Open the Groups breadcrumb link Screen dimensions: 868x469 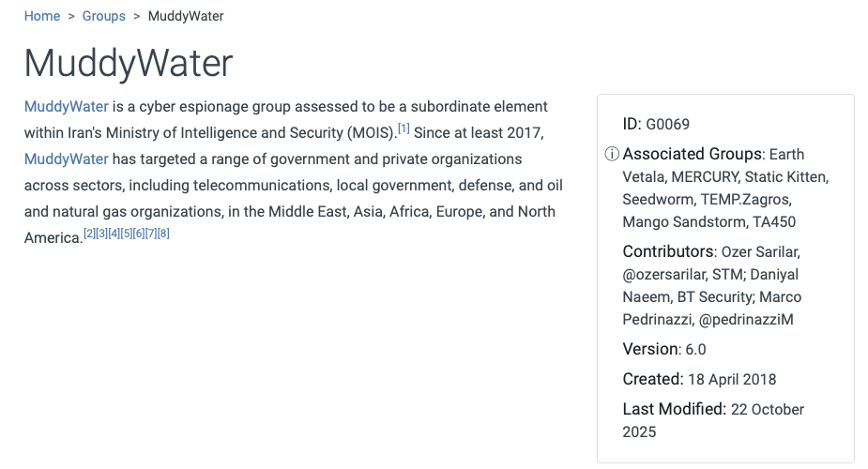103,16
